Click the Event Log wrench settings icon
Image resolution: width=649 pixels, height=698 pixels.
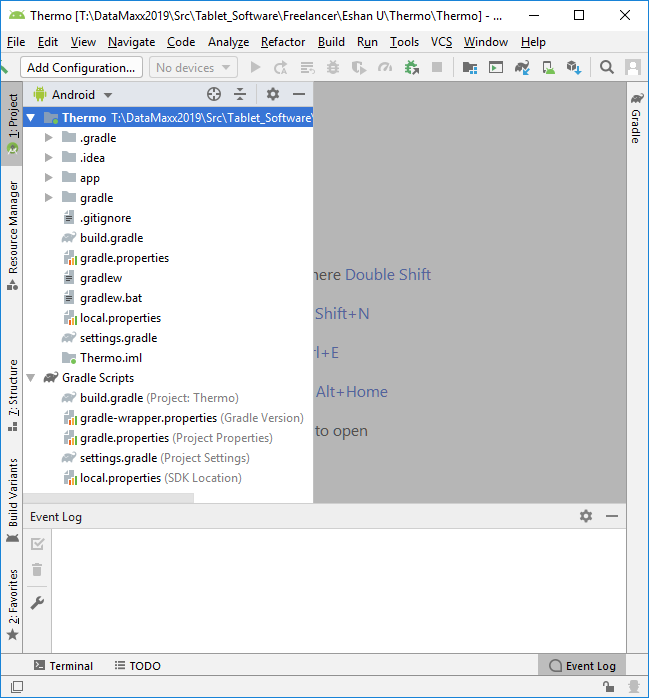pyautogui.click(x=37, y=602)
